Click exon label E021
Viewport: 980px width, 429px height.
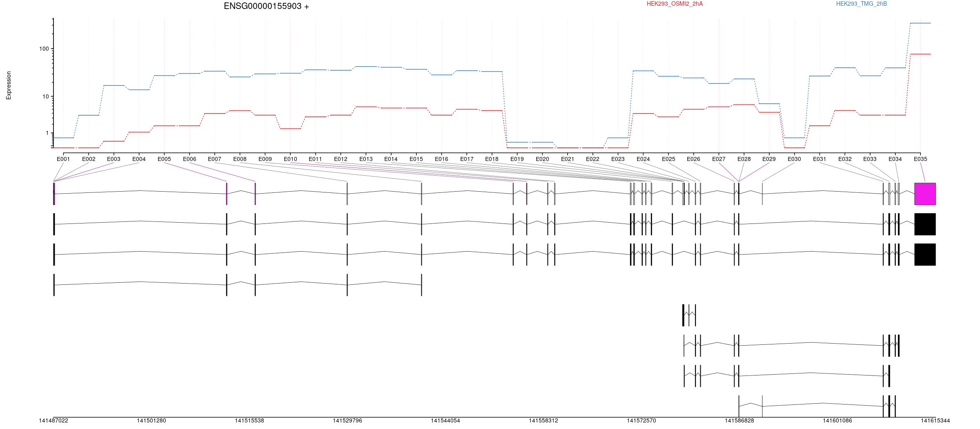[x=568, y=159]
